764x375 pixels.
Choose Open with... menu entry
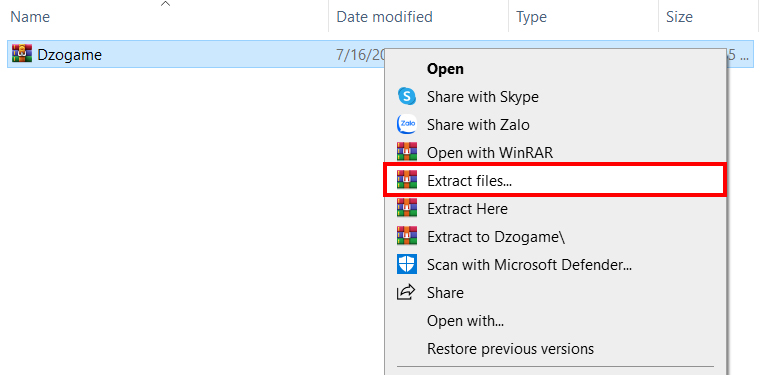tap(555, 321)
